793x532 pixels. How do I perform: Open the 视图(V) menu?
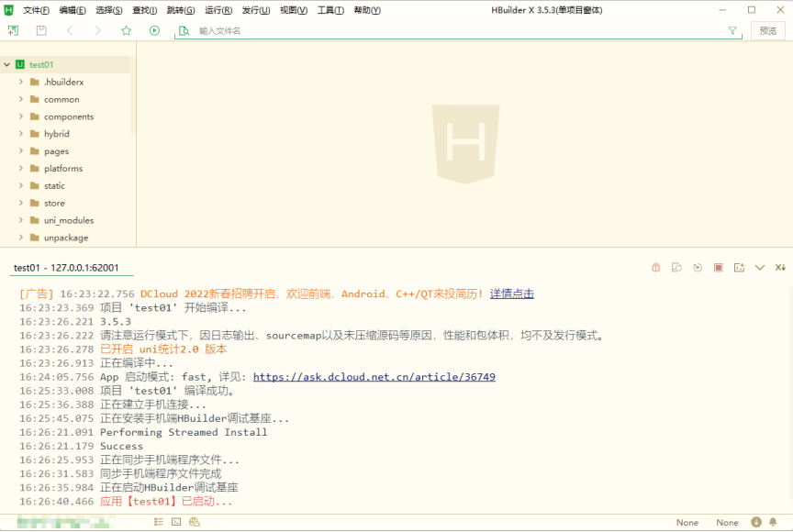pyautogui.click(x=294, y=10)
